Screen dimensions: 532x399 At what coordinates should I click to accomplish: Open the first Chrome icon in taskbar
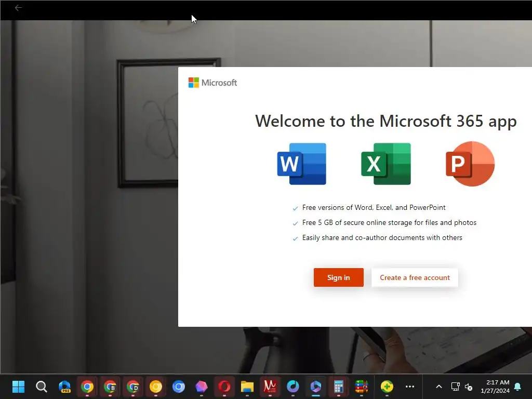coord(87,387)
